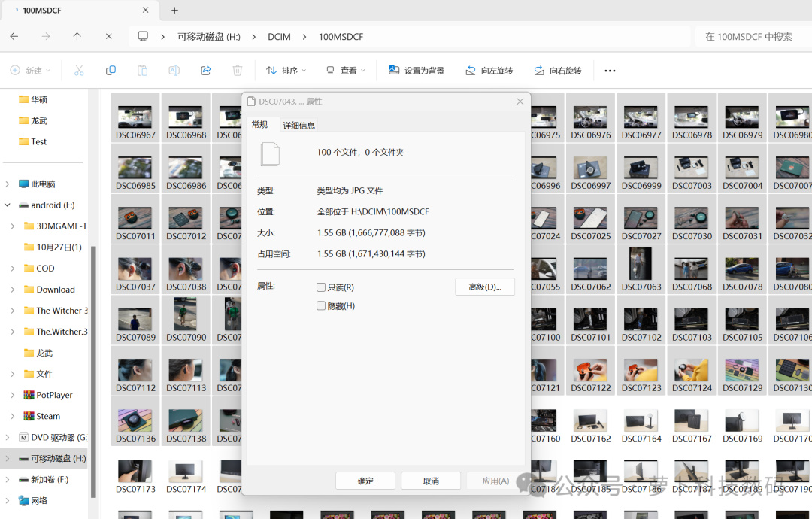Expand the 3DMGAME folder chevron
Image resolution: width=812 pixels, height=519 pixels.
point(13,226)
